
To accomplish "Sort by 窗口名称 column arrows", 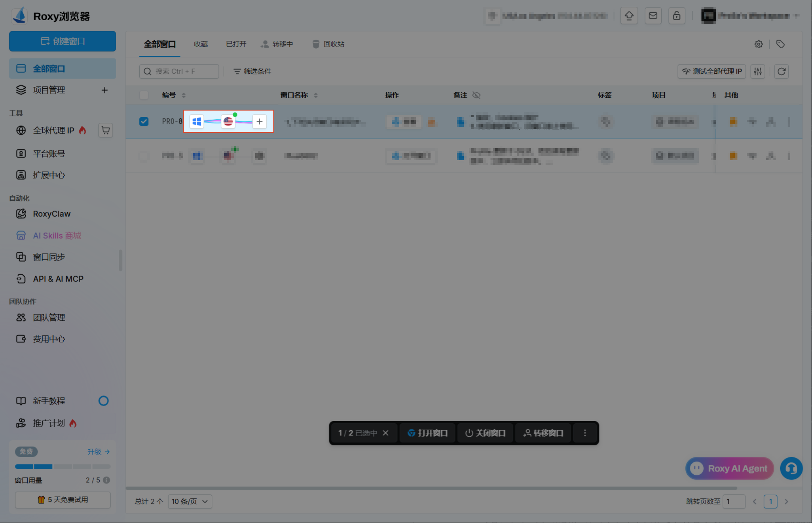I will 316,95.
